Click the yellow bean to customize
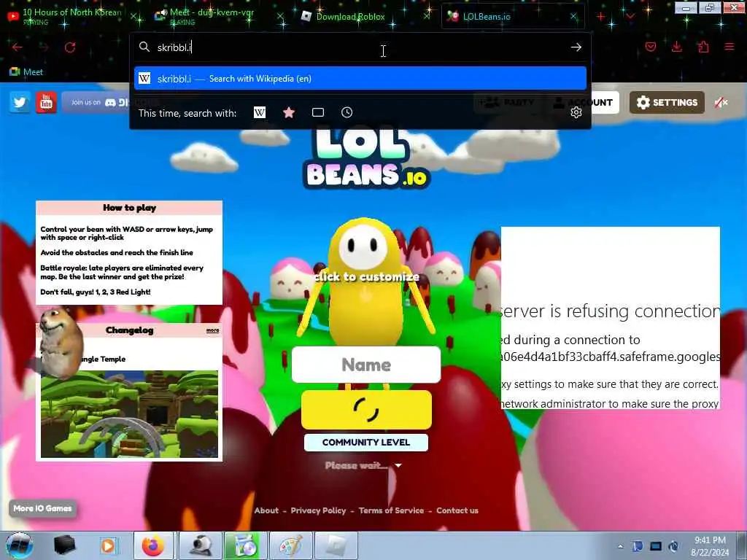This screenshot has width=747, height=560. point(366,281)
